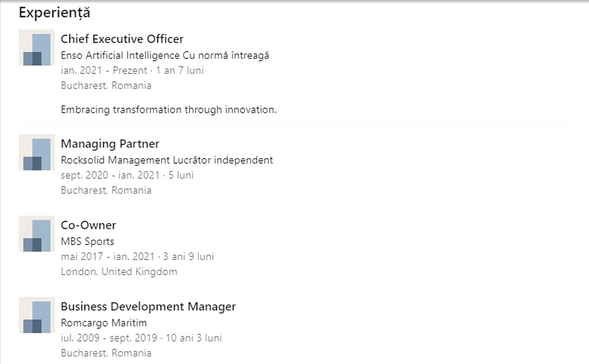Image resolution: width=589 pixels, height=364 pixels.
Task: Click the Romcargo Maritim company logo
Action: point(37,315)
